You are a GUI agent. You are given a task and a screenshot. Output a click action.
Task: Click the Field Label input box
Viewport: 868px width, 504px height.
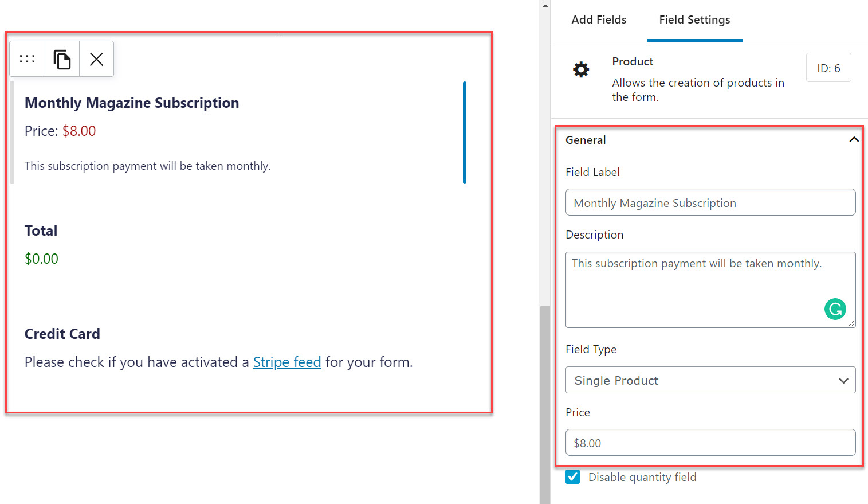point(710,203)
